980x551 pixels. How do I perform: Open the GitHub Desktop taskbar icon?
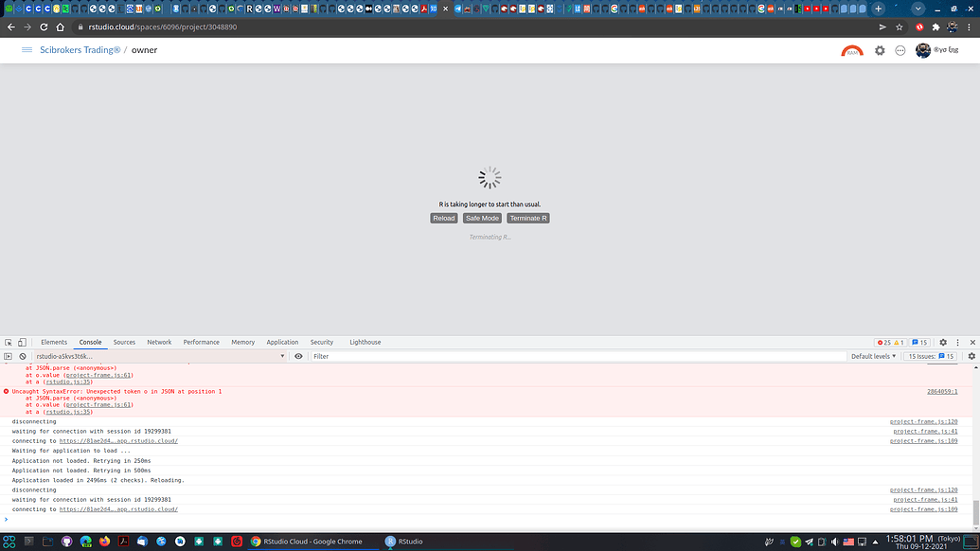point(67,542)
